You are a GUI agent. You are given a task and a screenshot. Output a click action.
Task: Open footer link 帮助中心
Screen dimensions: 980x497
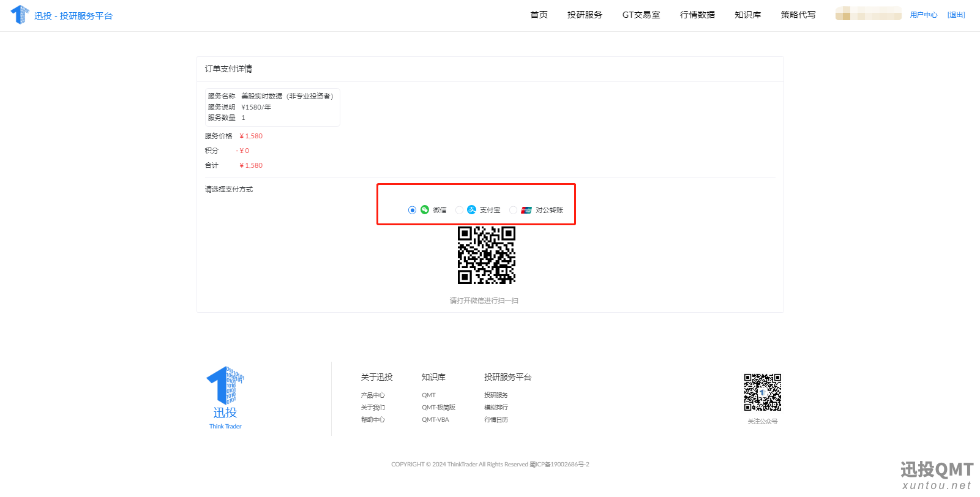[x=373, y=420]
